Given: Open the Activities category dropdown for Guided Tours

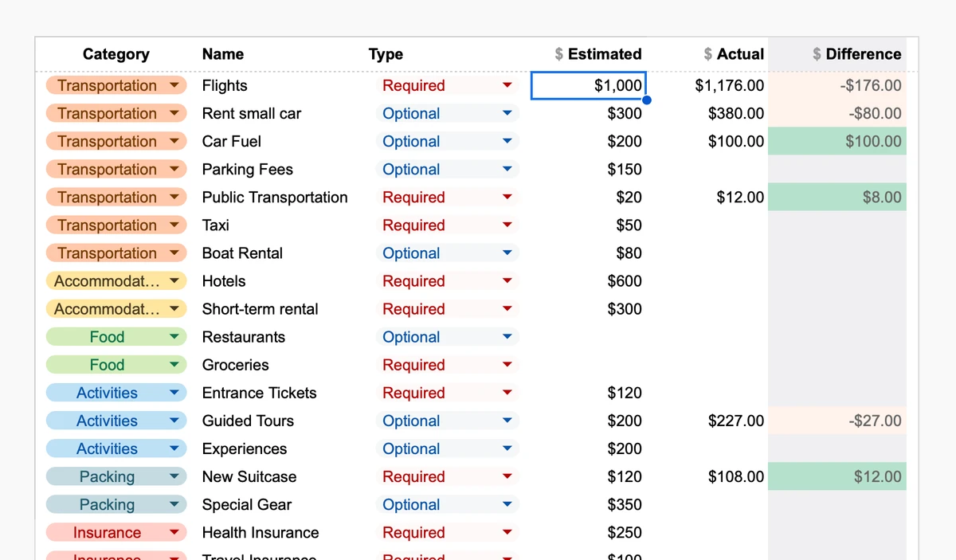Looking at the screenshot, I should (174, 421).
